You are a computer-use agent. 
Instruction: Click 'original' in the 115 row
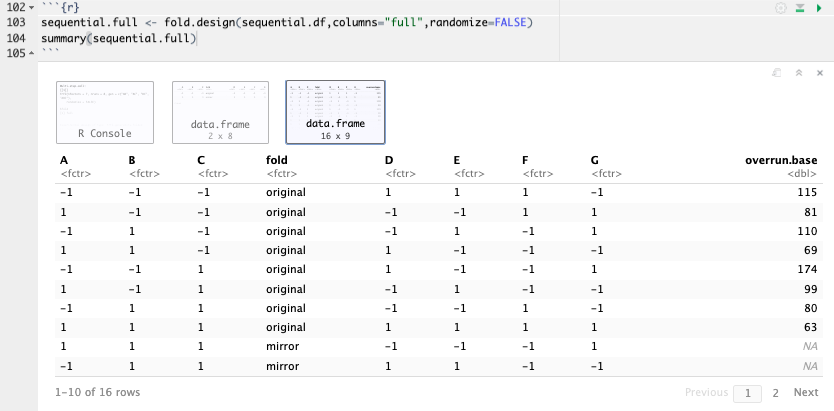click(286, 192)
